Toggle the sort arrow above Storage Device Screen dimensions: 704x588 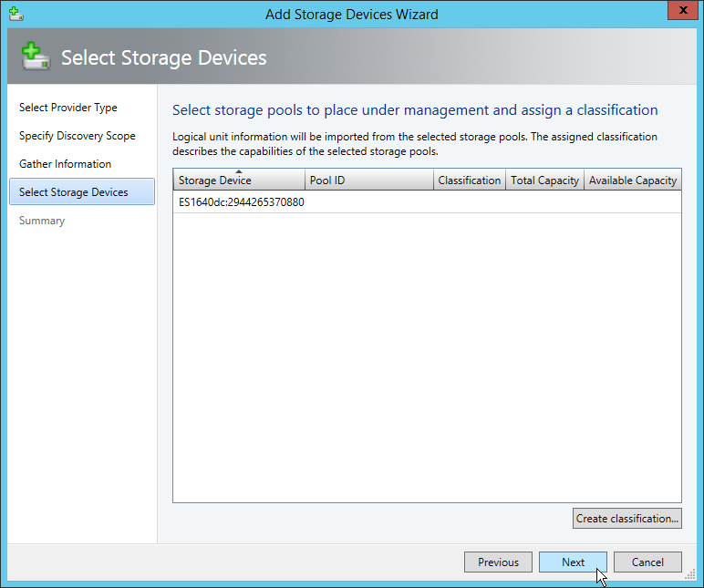[239, 171]
